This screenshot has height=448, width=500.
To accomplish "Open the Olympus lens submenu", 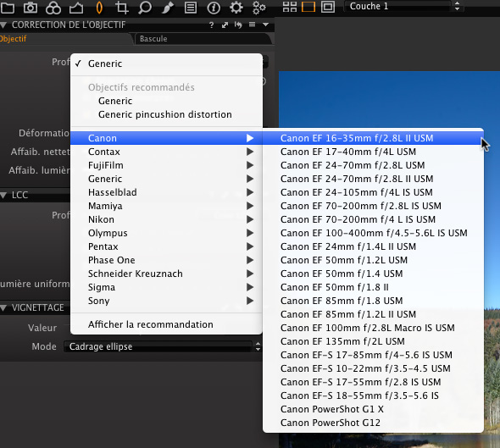I will [x=166, y=233].
